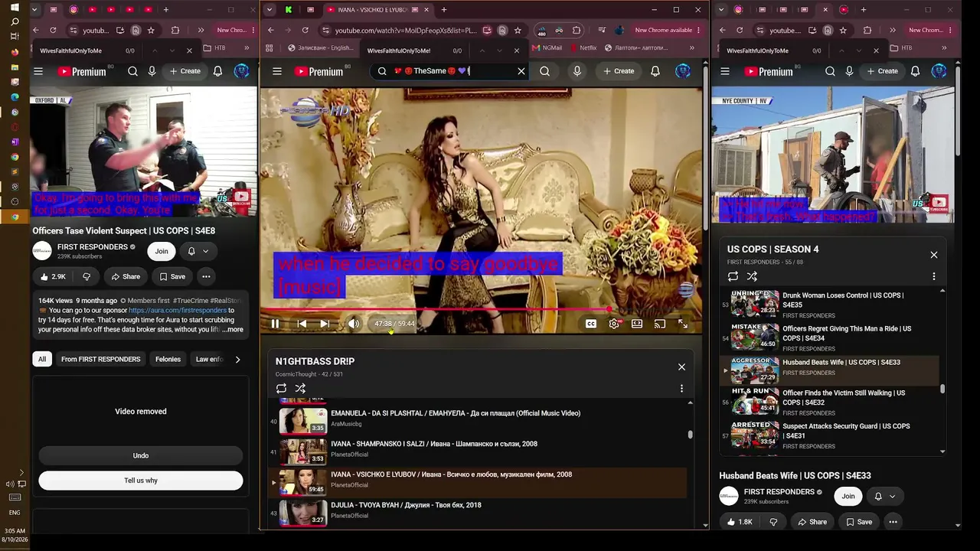The height and width of the screenshot is (551, 980).
Task: Toggle closed captions on the center video
Action: pyautogui.click(x=591, y=324)
